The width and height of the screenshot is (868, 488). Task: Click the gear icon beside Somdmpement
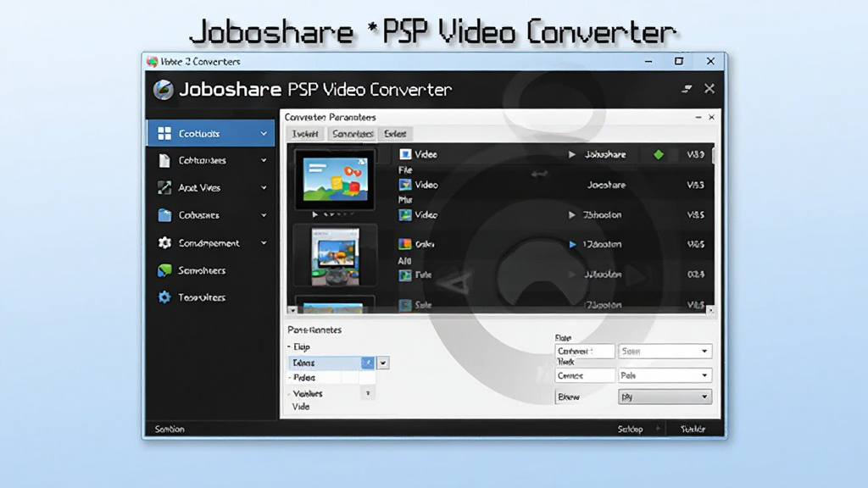[x=164, y=243]
